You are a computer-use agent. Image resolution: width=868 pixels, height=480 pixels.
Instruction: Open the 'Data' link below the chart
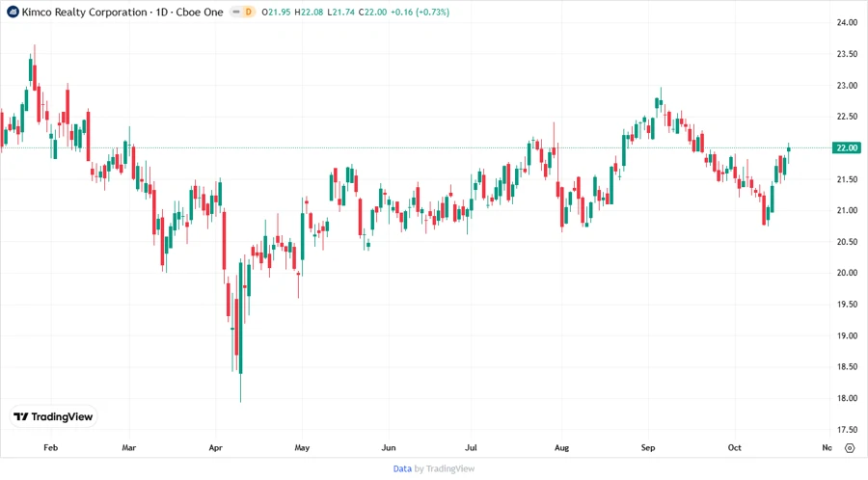[x=402, y=468]
